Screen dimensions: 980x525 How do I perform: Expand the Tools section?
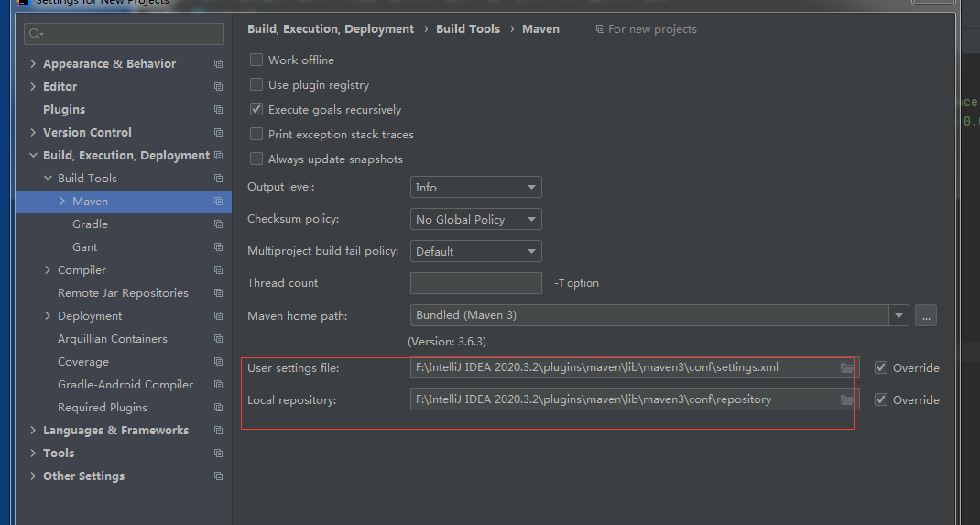pos(33,454)
